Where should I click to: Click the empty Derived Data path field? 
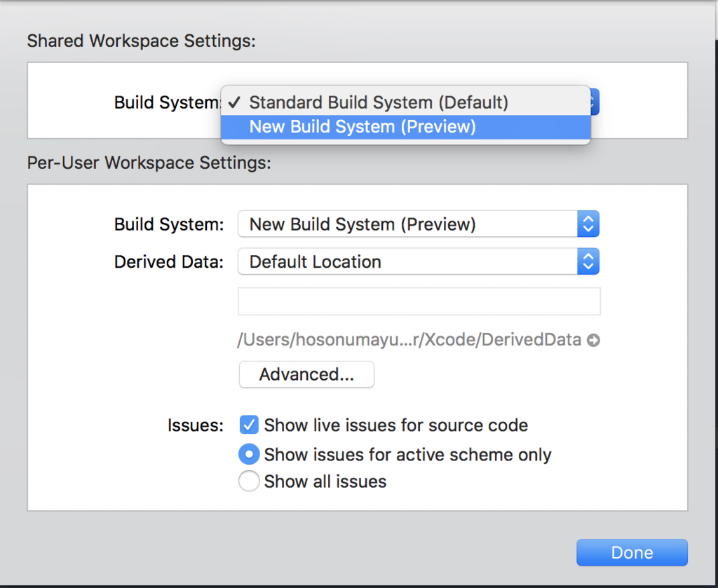(419, 301)
